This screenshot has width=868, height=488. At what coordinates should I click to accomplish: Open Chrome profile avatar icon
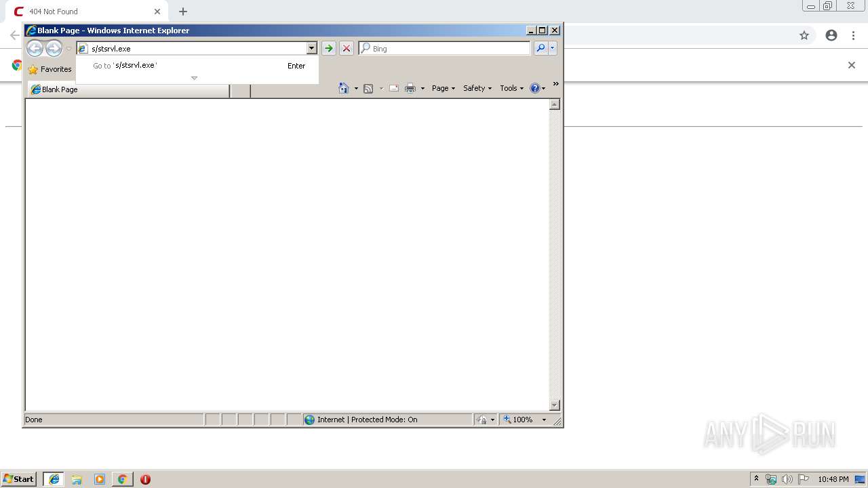point(831,35)
